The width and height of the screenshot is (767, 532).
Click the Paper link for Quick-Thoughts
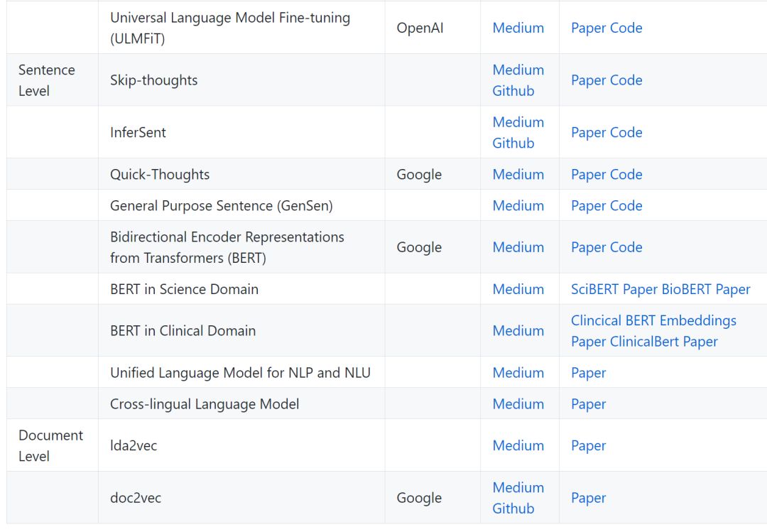coord(588,175)
